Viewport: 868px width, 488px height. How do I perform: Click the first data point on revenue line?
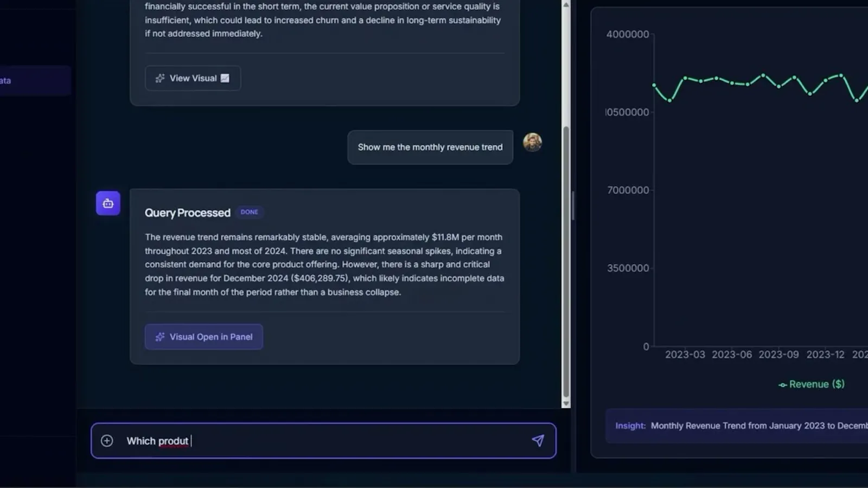(654, 85)
